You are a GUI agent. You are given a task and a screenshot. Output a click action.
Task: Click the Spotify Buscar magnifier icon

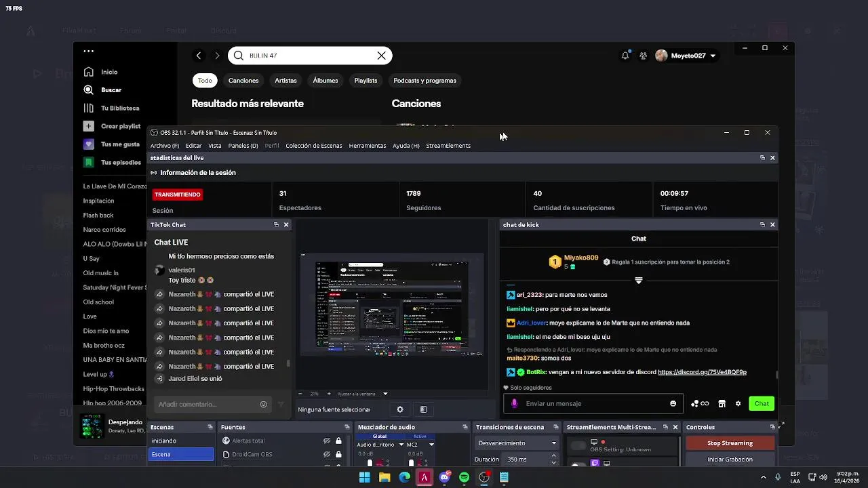pyautogui.click(x=88, y=89)
